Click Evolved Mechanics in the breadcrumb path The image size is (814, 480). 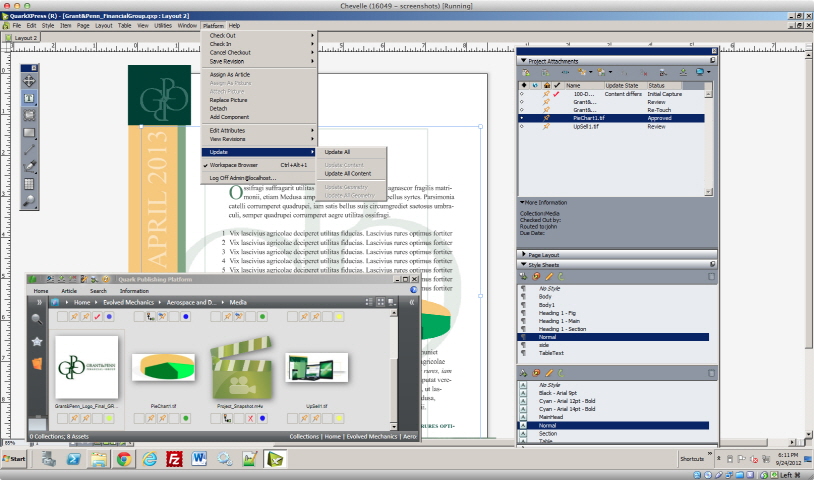(x=128, y=302)
